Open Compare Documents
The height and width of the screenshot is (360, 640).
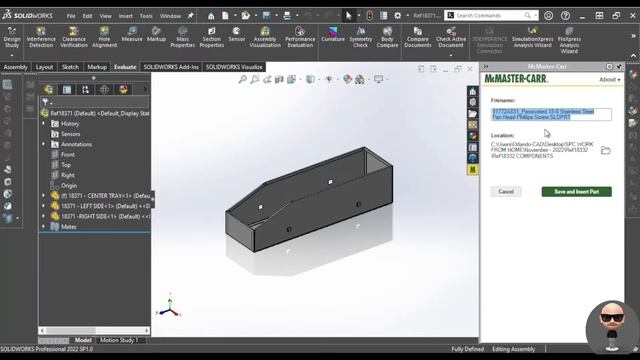418,38
